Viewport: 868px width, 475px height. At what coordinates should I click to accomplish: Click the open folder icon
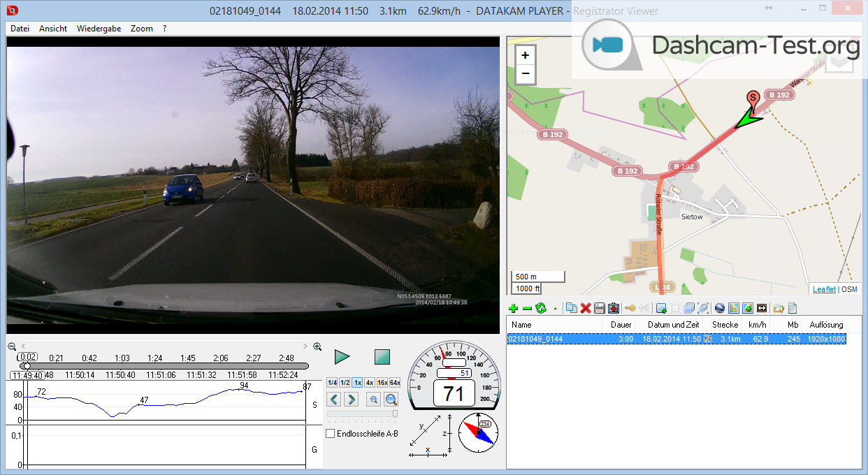779,308
